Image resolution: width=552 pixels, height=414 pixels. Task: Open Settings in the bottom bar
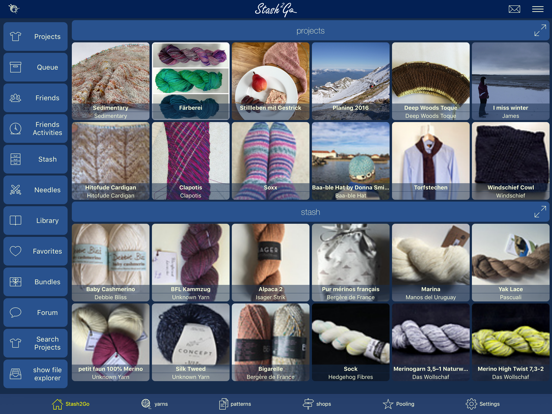483,404
